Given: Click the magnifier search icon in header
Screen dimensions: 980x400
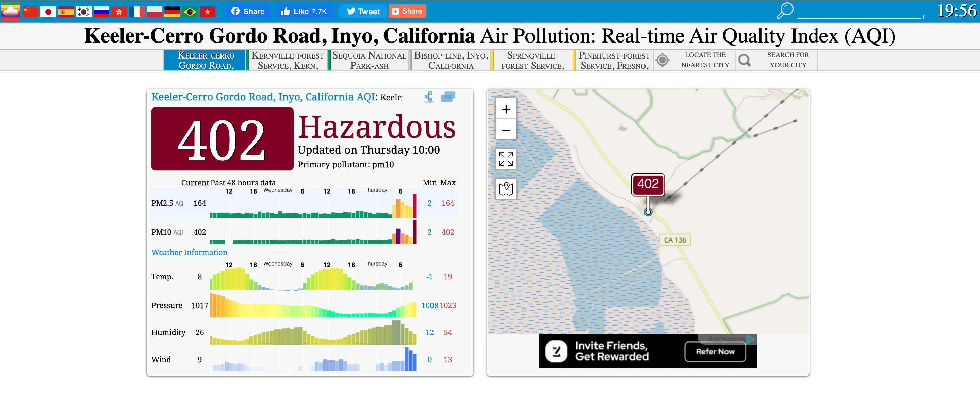Looking at the screenshot, I should coord(784,11).
